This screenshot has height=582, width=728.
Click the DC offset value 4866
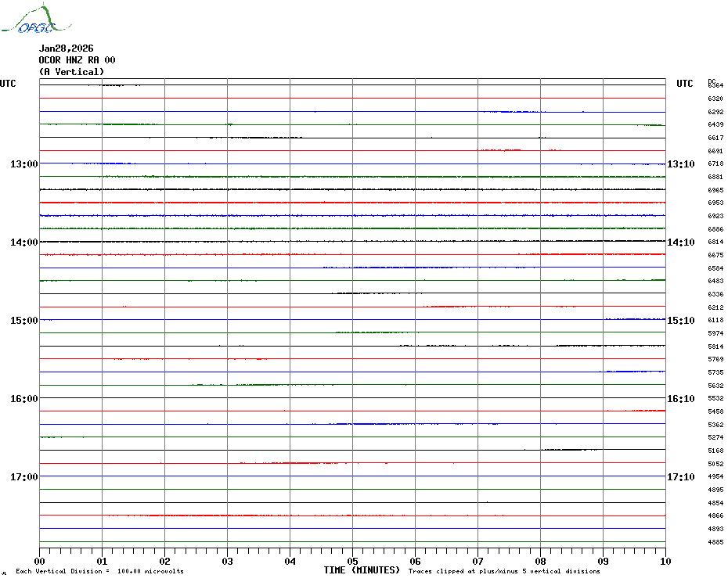715,516
